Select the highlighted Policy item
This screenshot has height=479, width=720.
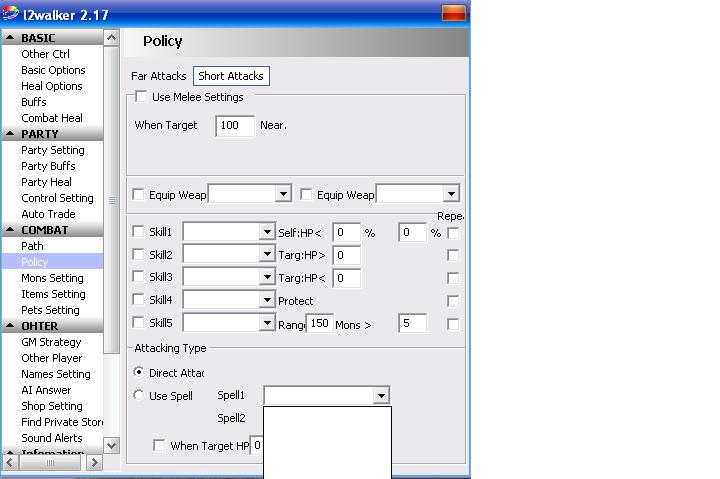point(52,262)
